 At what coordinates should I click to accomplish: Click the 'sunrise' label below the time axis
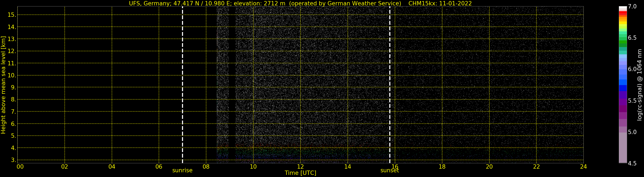tap(182, 171)
